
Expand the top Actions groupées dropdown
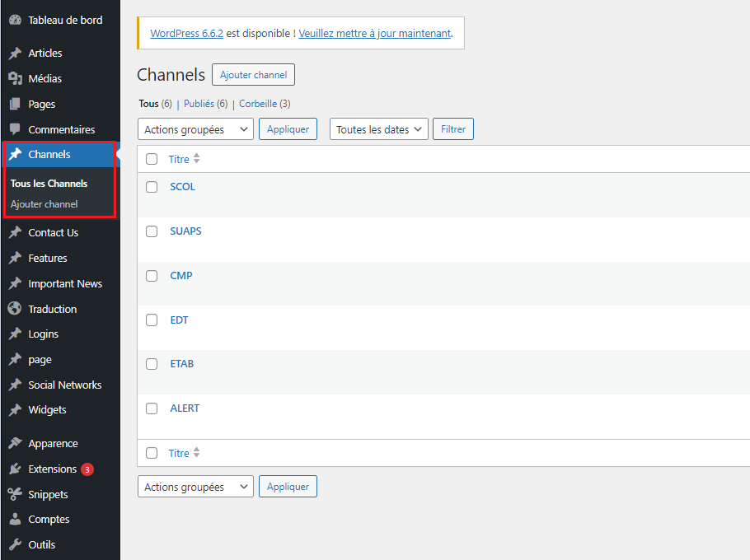[195, 129]
